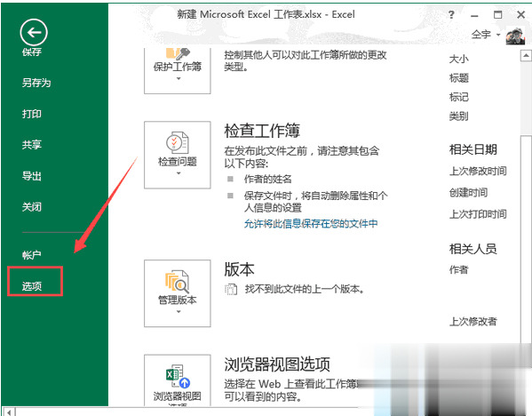The width and height of the screenshot is (532, 416).
Task: Open the Help question mark icon
Action: pyautogui.click(x=451, y=14)
